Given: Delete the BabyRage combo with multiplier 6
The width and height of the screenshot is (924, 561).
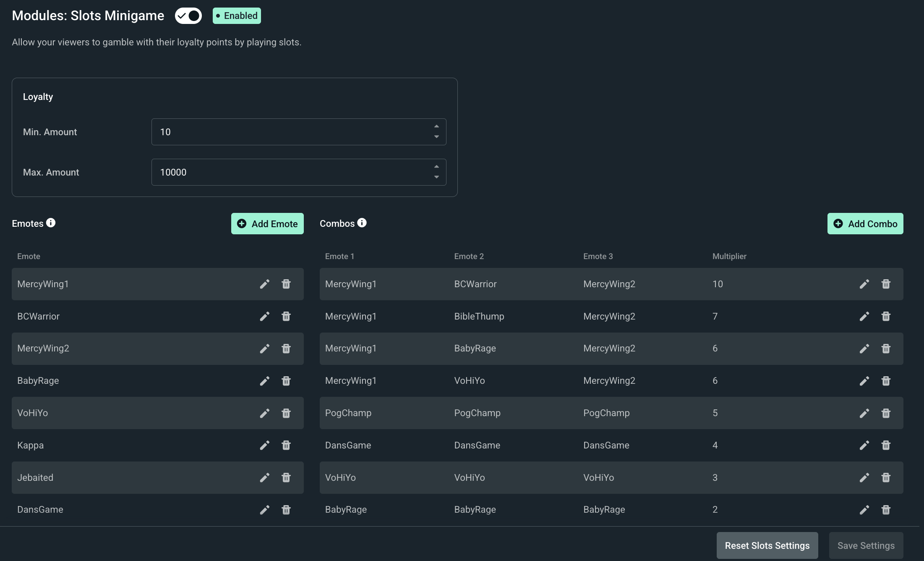Looking at the screenshot, I should coord(886,349).
